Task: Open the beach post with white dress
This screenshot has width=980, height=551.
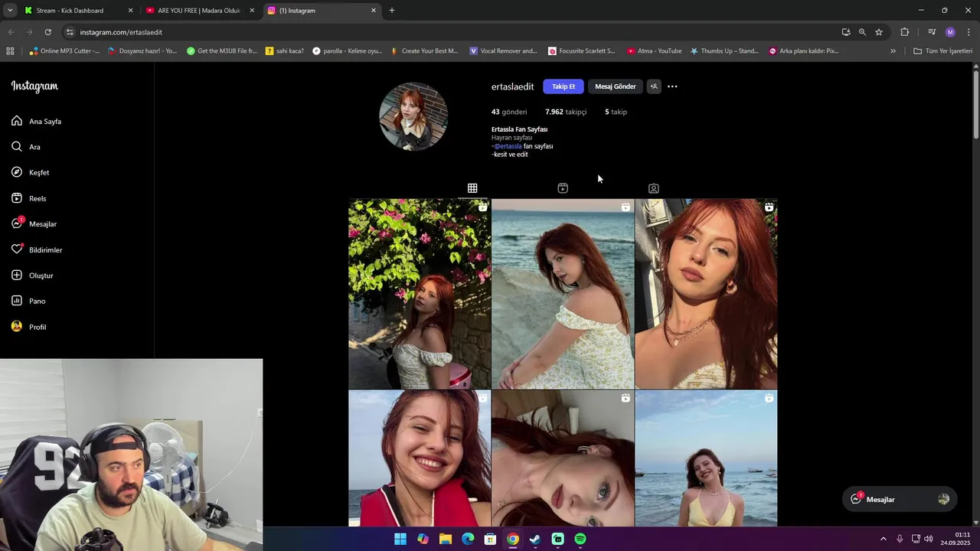Action: tap(563, 294)
